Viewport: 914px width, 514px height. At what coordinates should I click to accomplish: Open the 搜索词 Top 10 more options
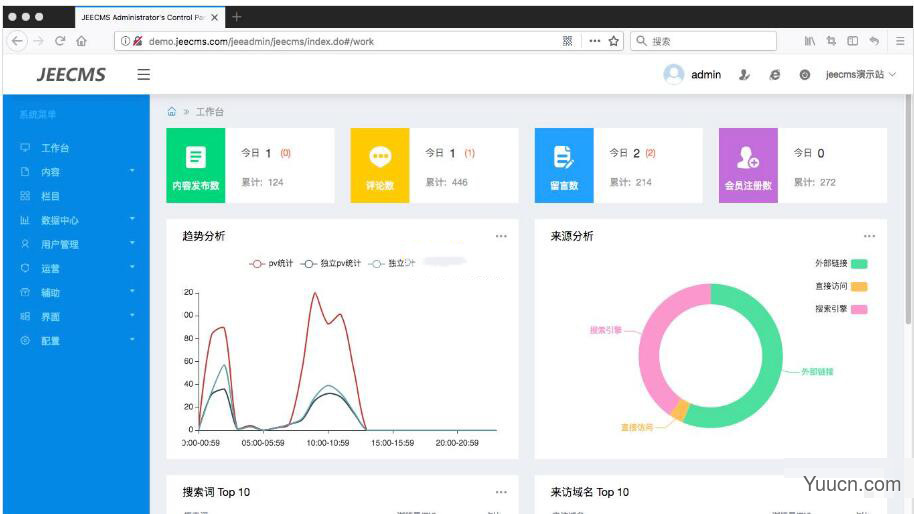tap(501, 492)
